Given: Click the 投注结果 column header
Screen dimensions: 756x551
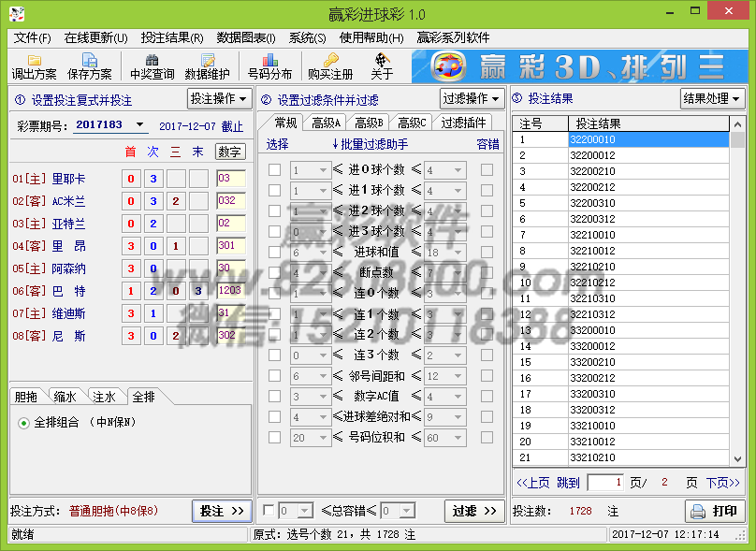Looking at the screenshot, I should click(x=648, y=123).
